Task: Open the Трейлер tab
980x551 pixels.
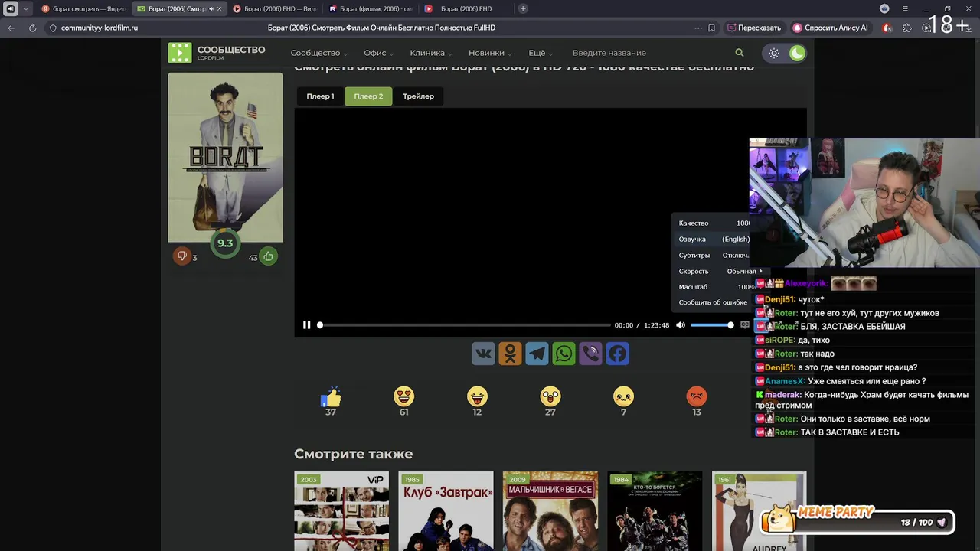Action: pyautogui.click(x=418, y=96)
